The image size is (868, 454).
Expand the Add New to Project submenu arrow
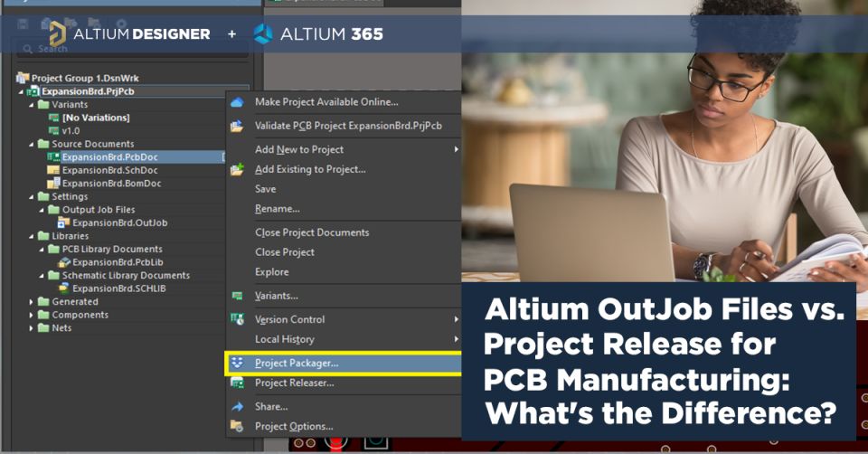click(456, 149)
